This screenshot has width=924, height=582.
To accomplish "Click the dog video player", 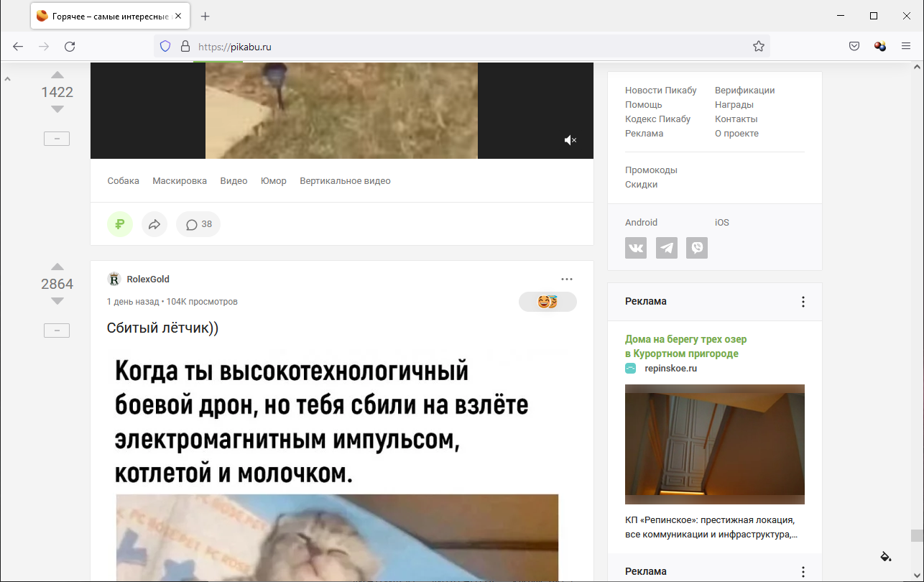I will (x=342, y=111).
